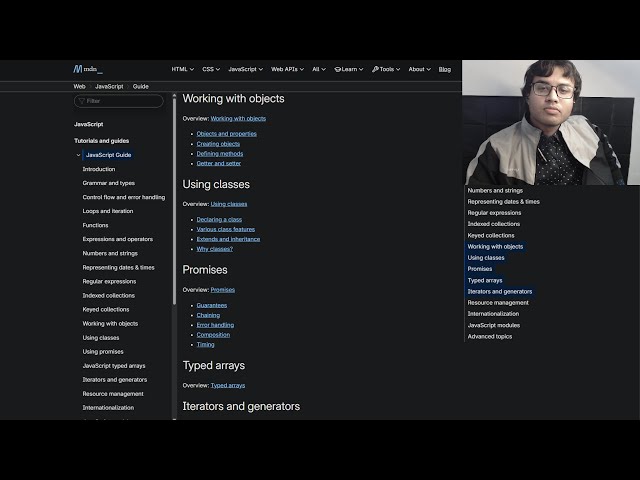
Task: Open Regular expressions in left sidebar
Action: 109,282
